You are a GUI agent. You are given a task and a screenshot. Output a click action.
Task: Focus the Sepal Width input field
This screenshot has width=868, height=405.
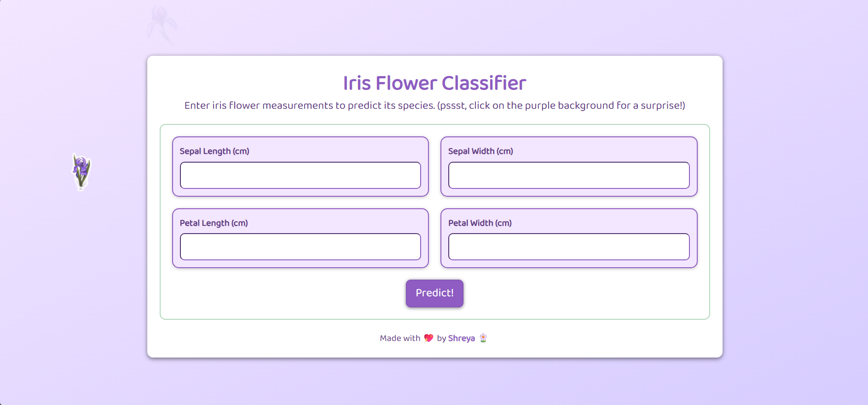tap(569, 175)
